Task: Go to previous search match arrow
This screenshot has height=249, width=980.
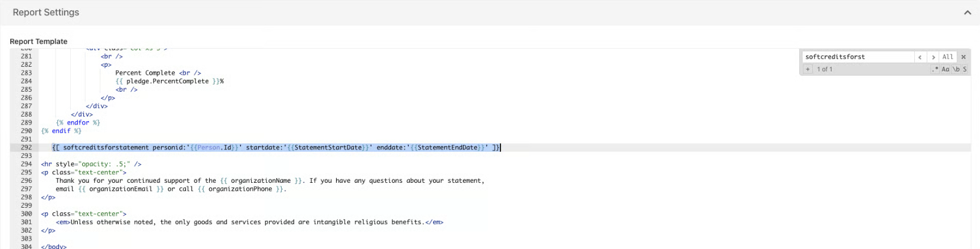Action: coord(920,57)
